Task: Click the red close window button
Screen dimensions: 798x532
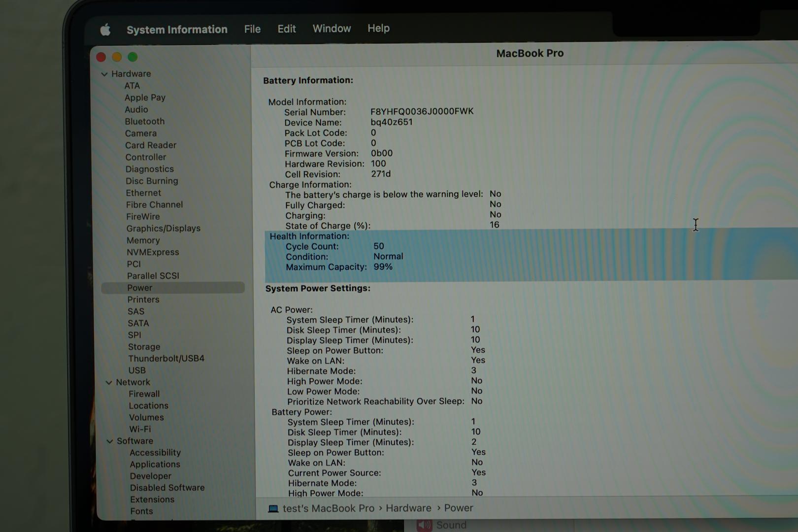Action: pyautogui.click(x=101, y=57)
